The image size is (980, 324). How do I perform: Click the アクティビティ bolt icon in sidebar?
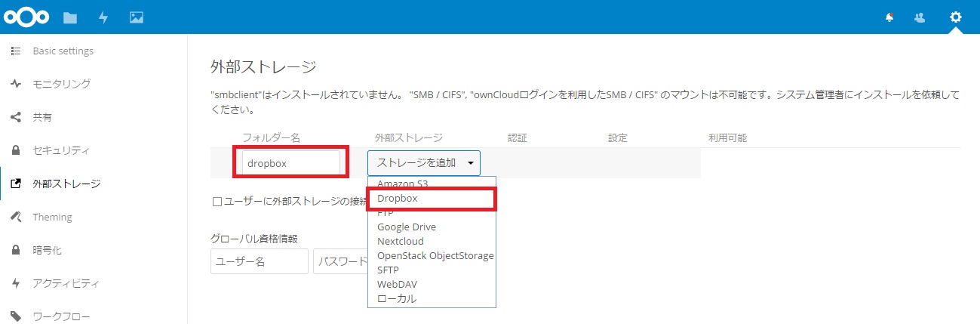click(x=16, y=283)
